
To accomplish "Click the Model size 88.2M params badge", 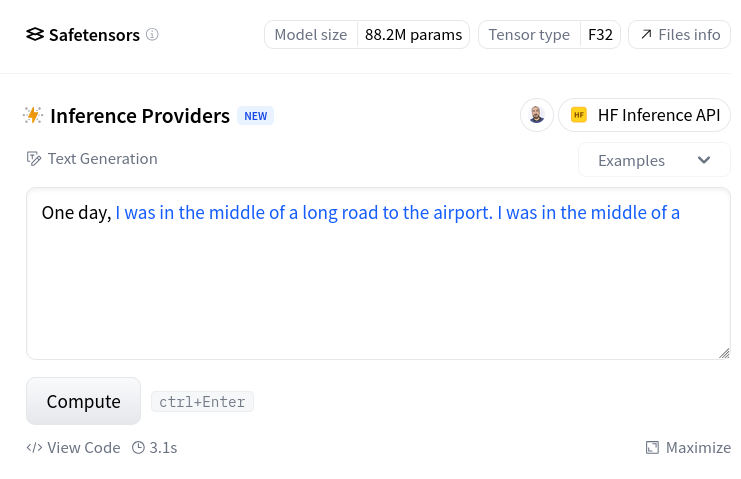I will coord(367,35).
